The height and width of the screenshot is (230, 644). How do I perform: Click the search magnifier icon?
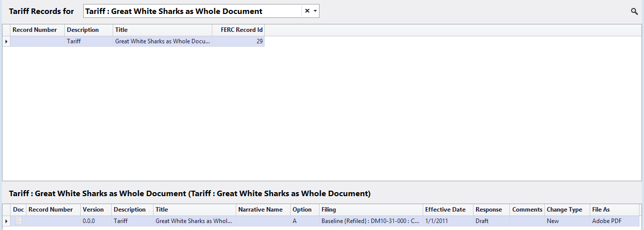pos(634,11)
